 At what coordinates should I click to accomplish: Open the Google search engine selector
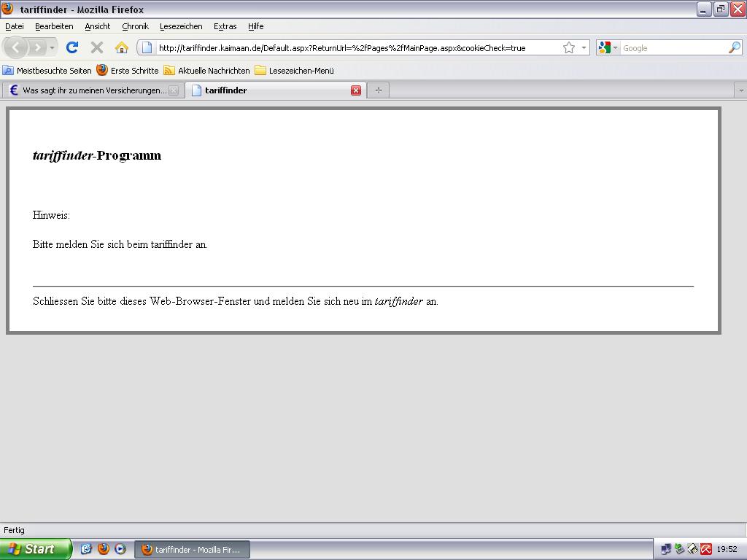[608, 47]
